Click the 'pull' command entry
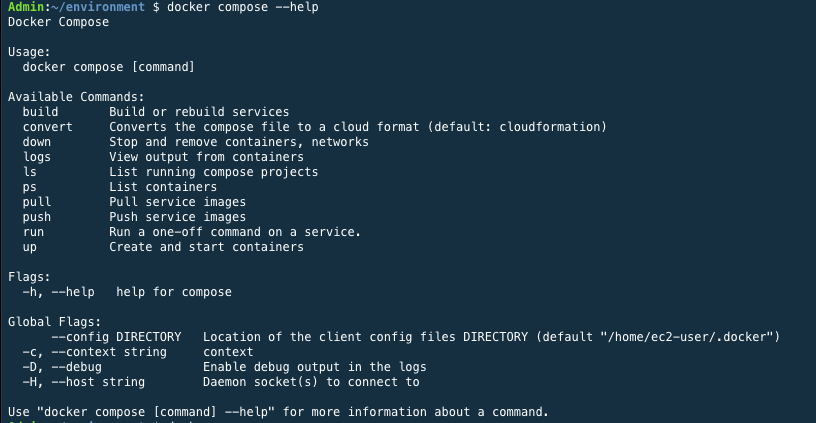 36,202
